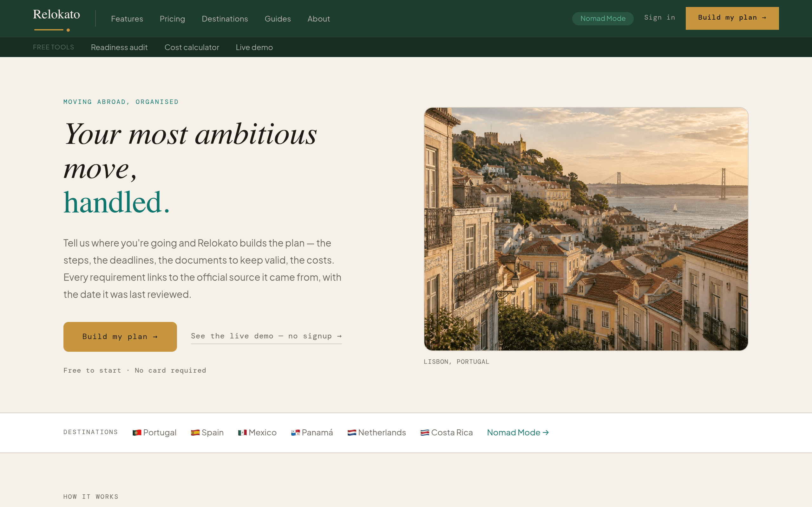Pick the Costa Rica flag destination
The width and height of the screenshot is (812, 507).
[x=446, y=433]
